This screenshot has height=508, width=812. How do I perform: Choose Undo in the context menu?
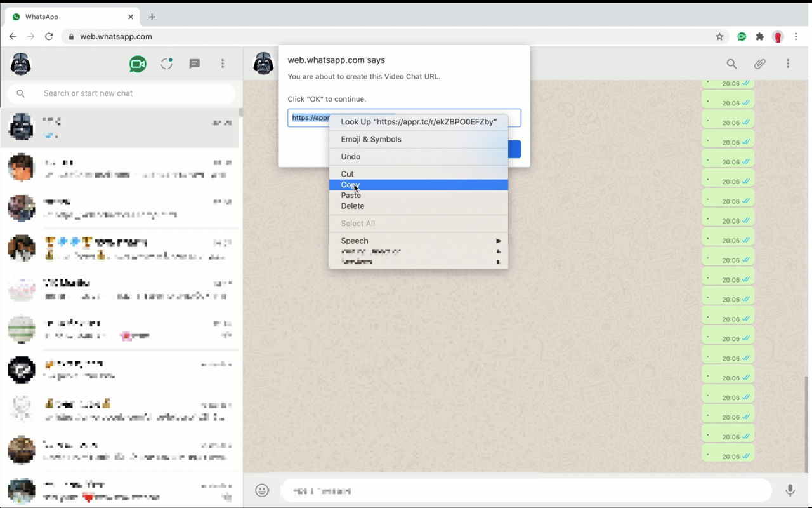(419, 156)
